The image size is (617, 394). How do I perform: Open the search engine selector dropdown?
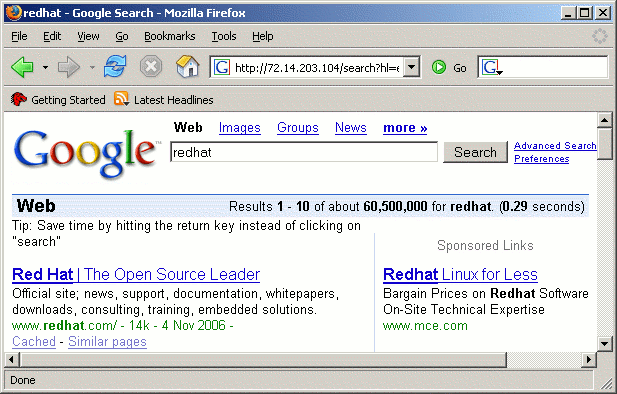tap(492, 68)
